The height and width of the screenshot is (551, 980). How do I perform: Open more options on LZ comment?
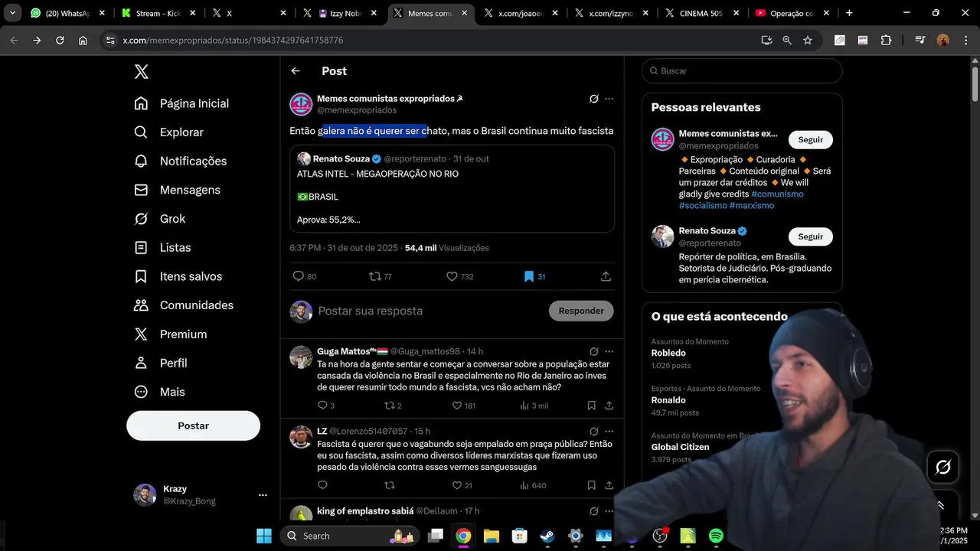(609, 431)
